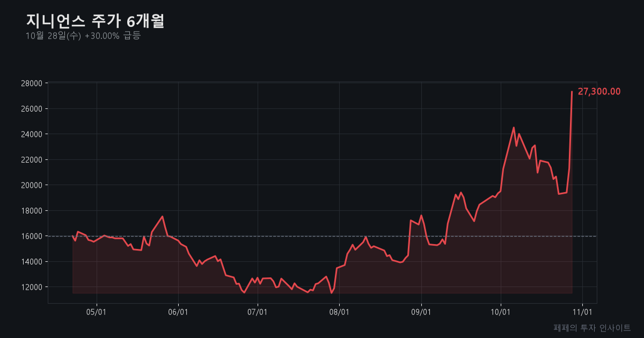The width and height of the screenshot is (644, 338).
Task: Select the y-axis label "20000"
Action: click(x=32, y=185)
